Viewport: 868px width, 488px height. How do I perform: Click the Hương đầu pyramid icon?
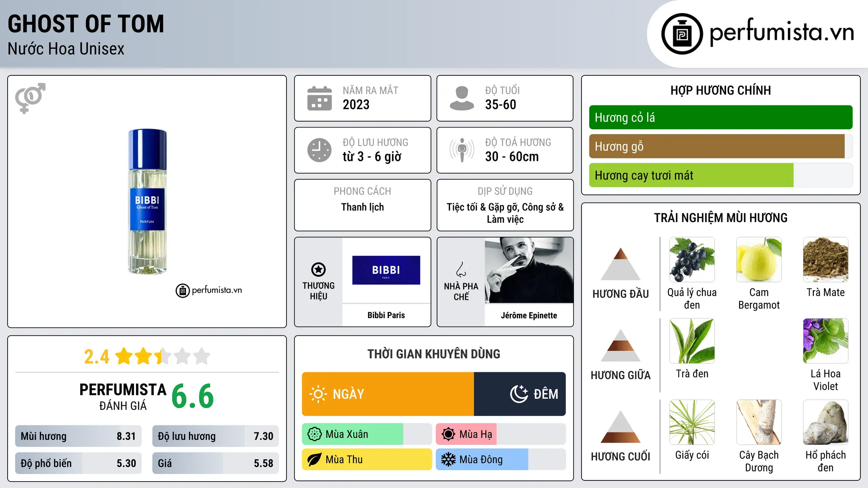click(620, 263)
